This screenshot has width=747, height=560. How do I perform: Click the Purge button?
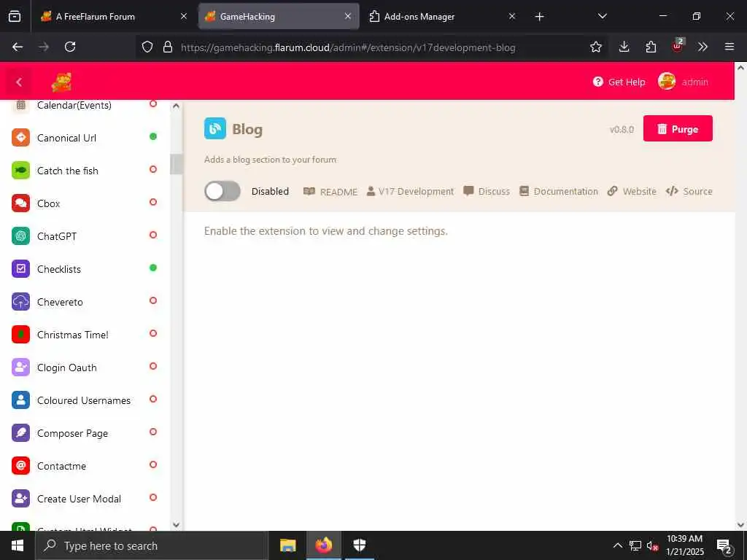tap(678, 128)
